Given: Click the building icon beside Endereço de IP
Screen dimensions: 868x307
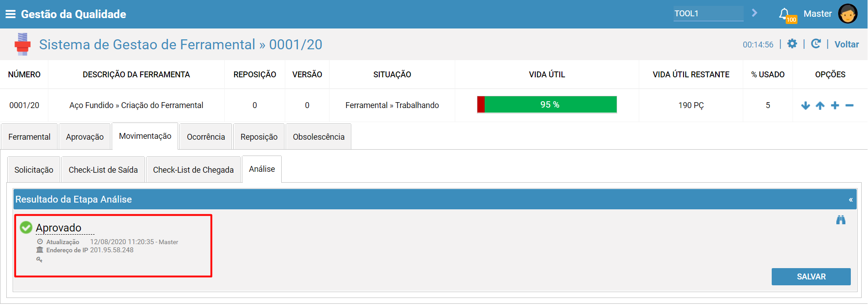Looking at the screenshot, I should click(40, 250).
